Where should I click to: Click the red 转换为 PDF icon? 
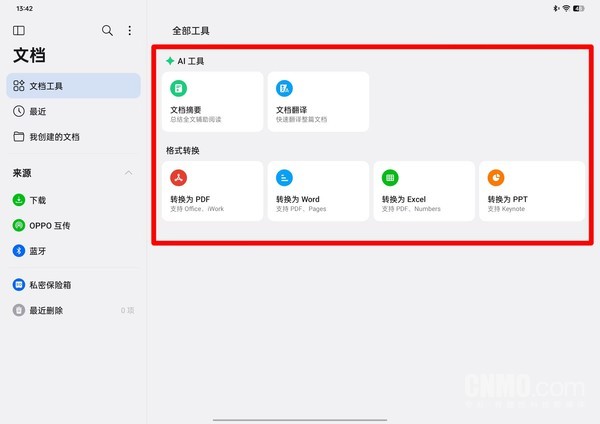[x=178, y=178]
